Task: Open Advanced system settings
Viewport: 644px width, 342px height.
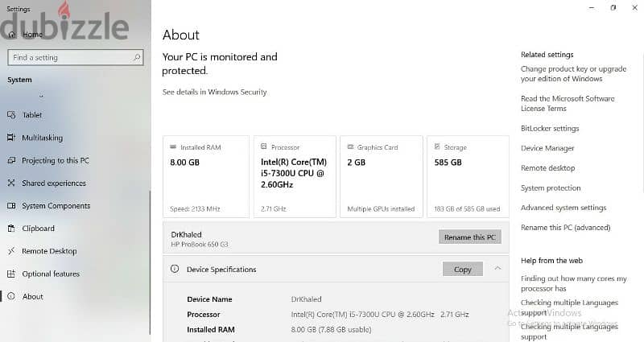Action: tap(563, 208)
